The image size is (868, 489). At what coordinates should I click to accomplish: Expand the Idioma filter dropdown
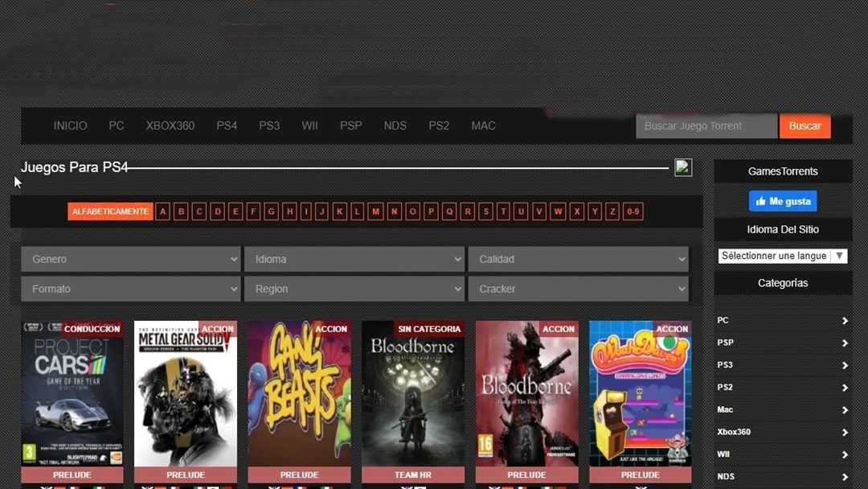(354, 259)
